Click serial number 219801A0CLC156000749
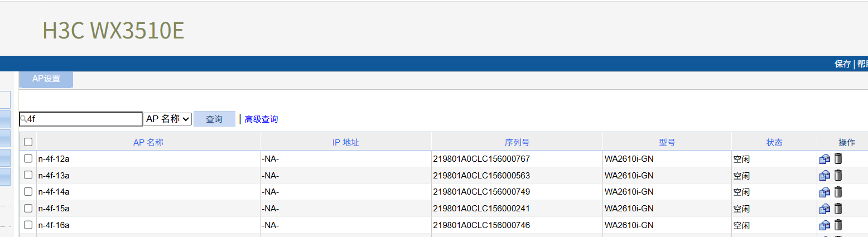 481,192
